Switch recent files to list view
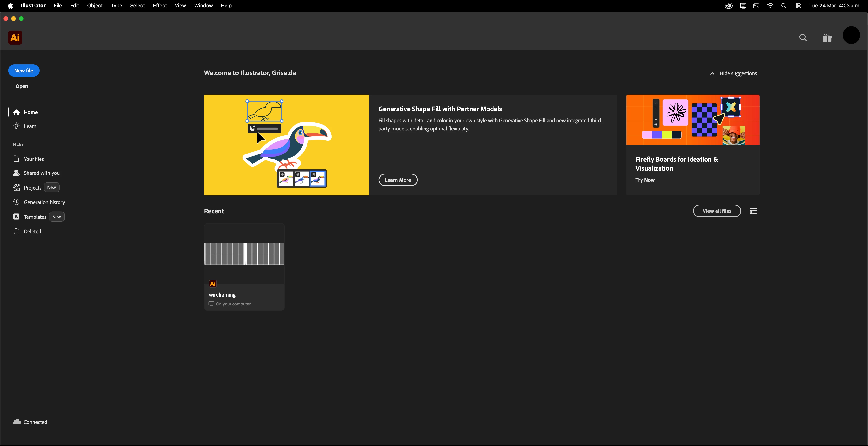The height and width of the screenshot is (446, 868). click(753, 211)
